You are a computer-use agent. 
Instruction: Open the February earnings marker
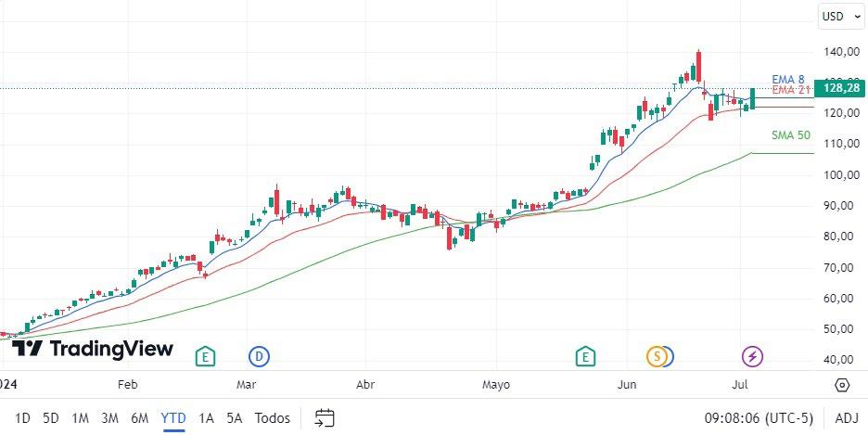tap(205, 356)
